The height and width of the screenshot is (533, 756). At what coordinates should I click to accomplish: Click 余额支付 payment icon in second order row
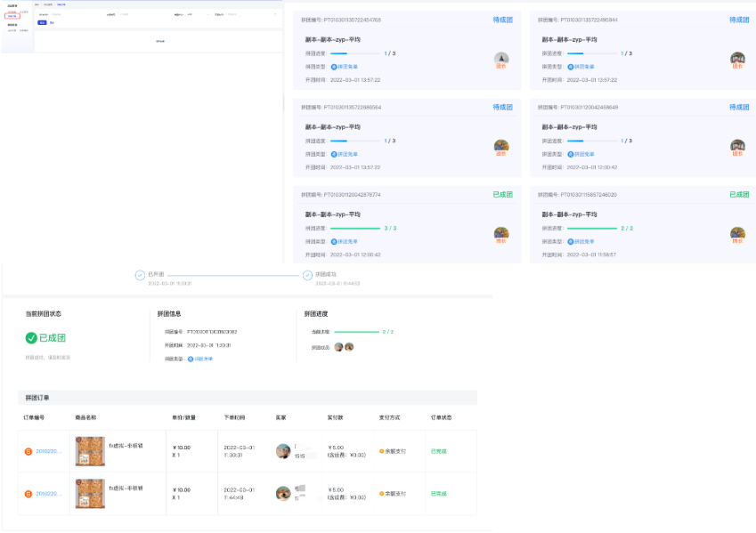click(382, 493)
